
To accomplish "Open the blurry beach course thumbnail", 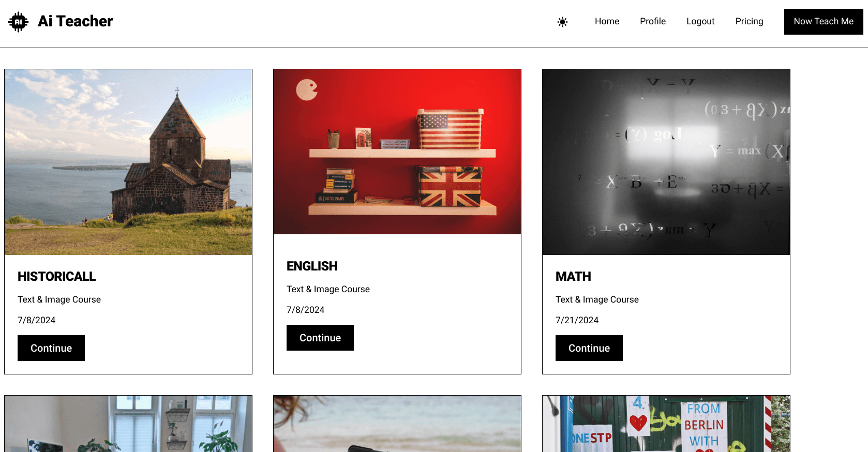I will click(x=397, y=424).
